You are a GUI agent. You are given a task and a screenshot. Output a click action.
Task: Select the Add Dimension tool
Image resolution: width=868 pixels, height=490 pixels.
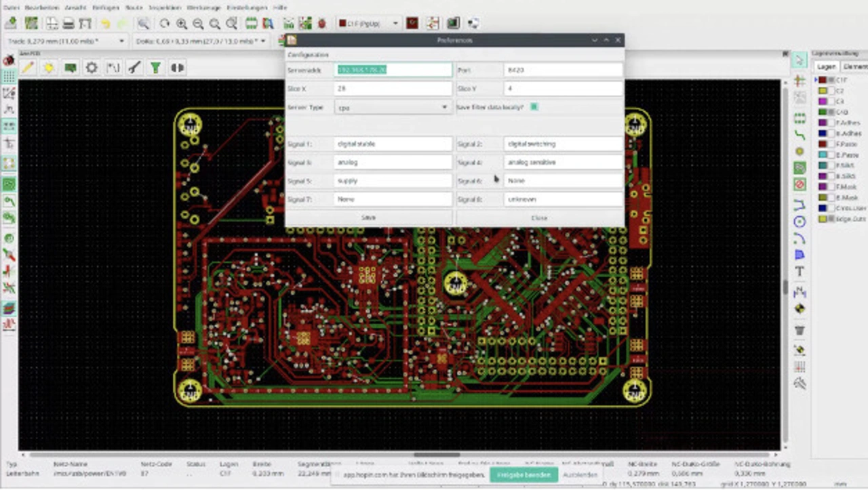pos(800,292)
